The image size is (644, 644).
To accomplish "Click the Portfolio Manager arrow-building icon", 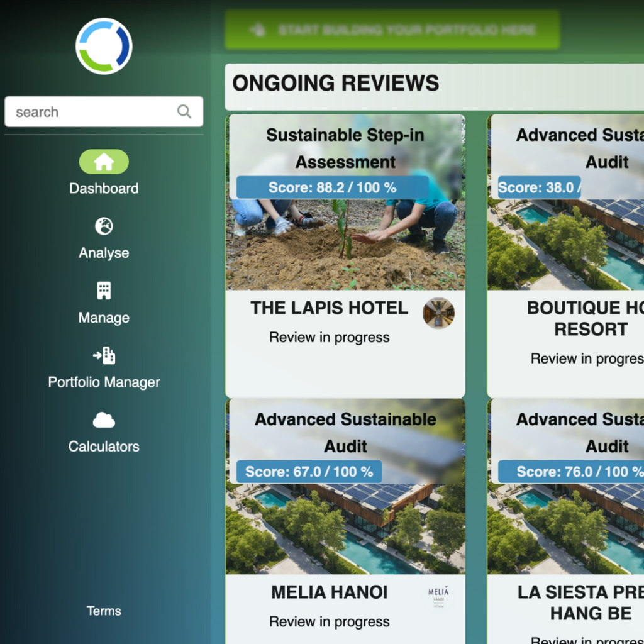I will click(x=104, y=355).
